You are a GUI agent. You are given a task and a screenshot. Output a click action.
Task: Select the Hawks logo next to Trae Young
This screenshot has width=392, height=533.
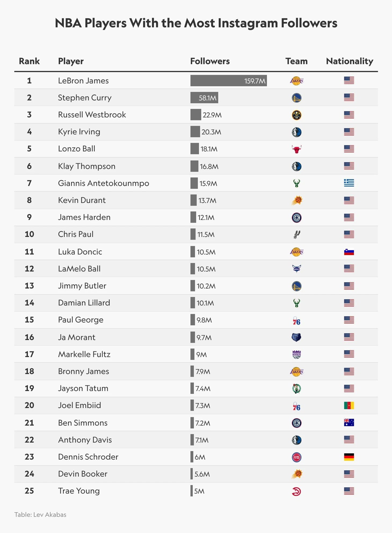pyautogui.click(x=296, y=491)
